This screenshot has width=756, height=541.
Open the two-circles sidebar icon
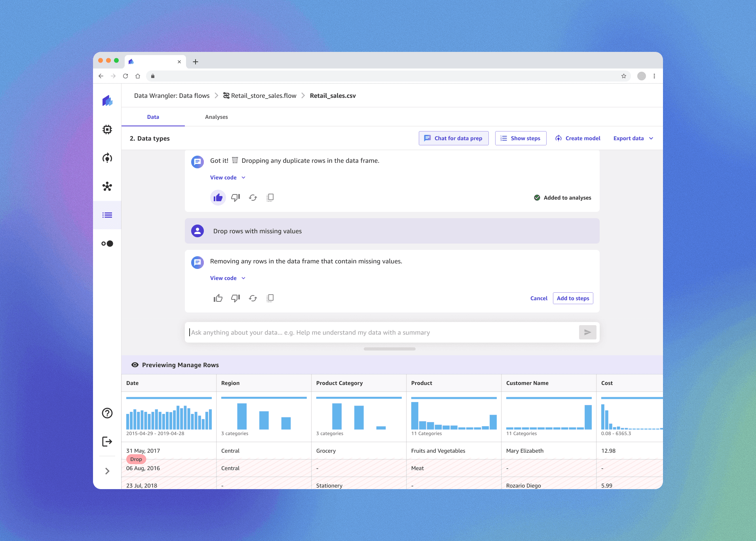[107, 244]
